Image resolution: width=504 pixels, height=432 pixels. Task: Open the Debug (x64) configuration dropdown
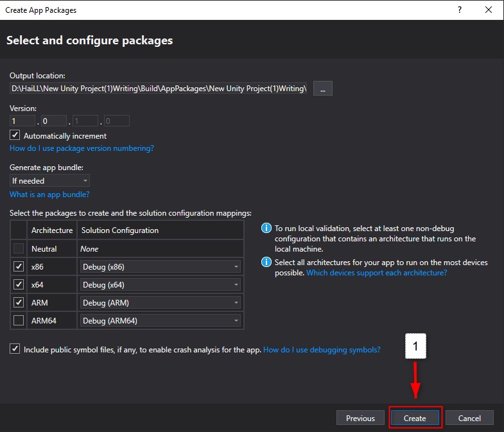tap(161, 285)
